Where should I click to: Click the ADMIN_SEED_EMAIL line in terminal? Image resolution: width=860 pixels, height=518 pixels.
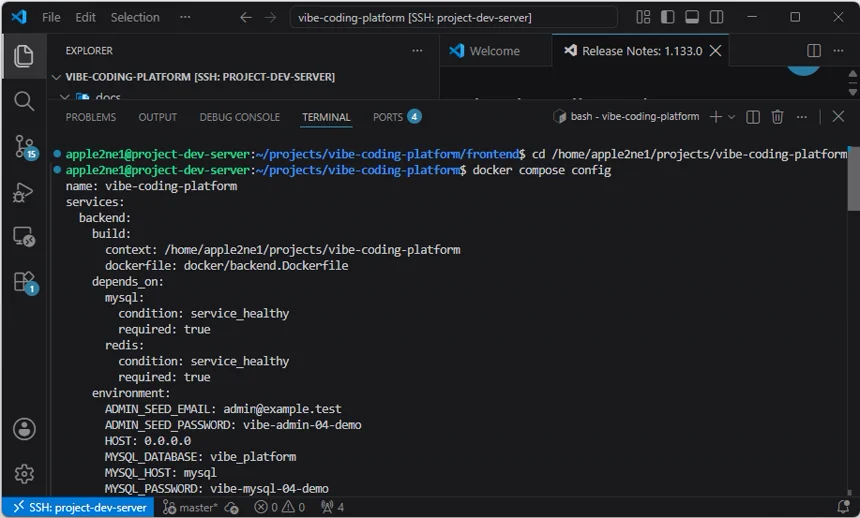223,409
